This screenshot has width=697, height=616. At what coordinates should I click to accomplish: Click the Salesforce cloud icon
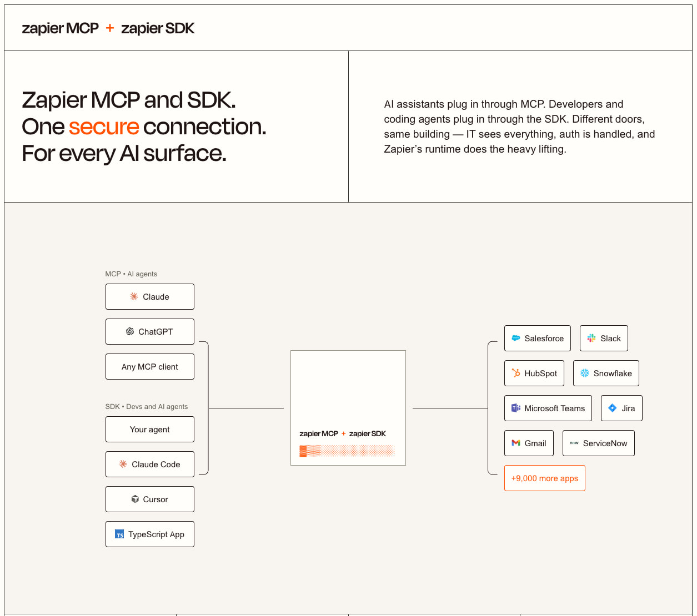[516, 339]
